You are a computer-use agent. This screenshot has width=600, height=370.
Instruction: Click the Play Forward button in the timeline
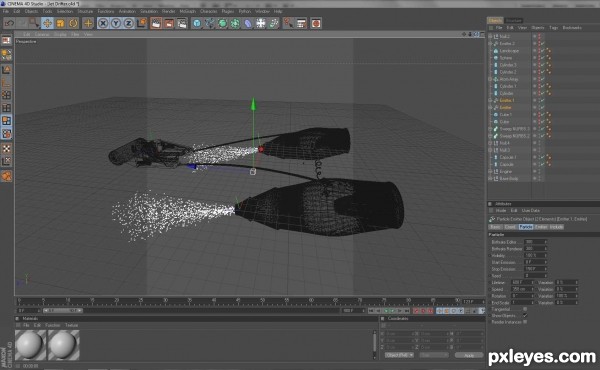(x=393, y=311)
